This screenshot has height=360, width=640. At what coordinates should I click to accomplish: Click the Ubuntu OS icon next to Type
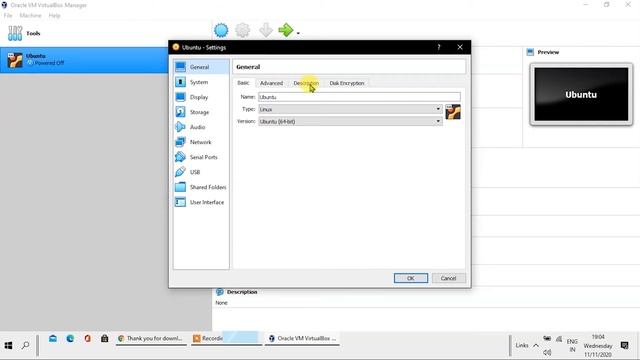pyautogui.click(x=453, y=112)
